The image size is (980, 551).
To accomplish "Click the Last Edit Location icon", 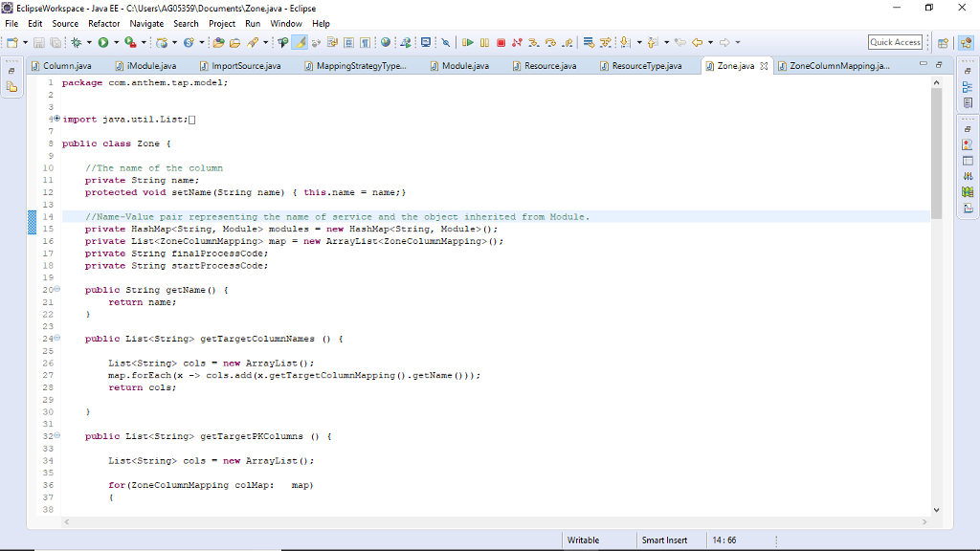I will [680, 42].
